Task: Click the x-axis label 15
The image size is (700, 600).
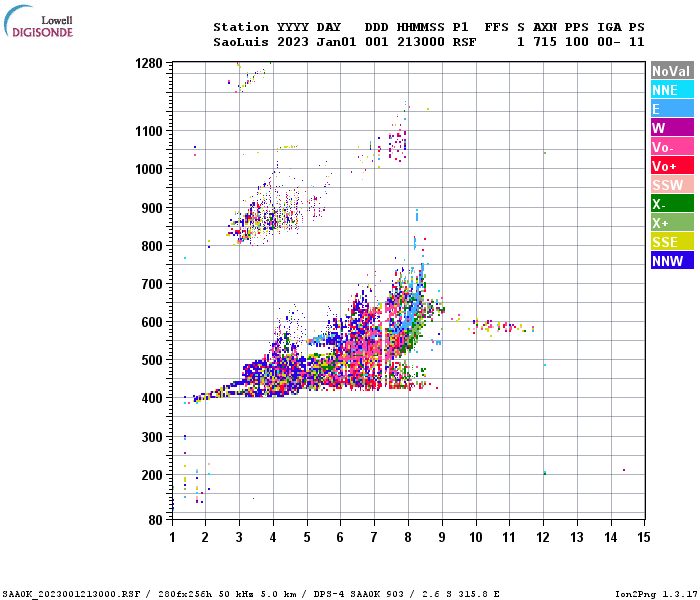Action: pyautogui.click(x=644, y=537)
